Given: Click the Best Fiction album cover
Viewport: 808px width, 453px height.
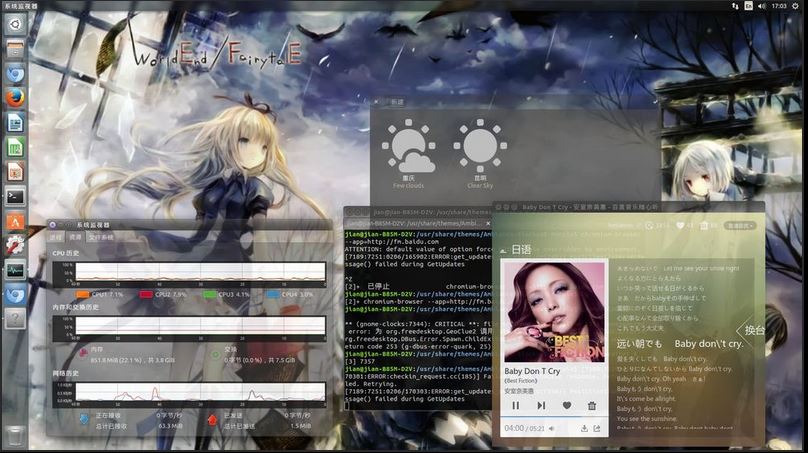Looking at the screenshot, I should [x=554, y=312].
